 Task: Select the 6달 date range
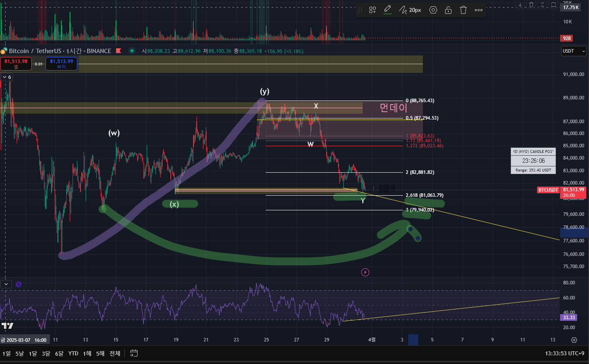point(59,353)
